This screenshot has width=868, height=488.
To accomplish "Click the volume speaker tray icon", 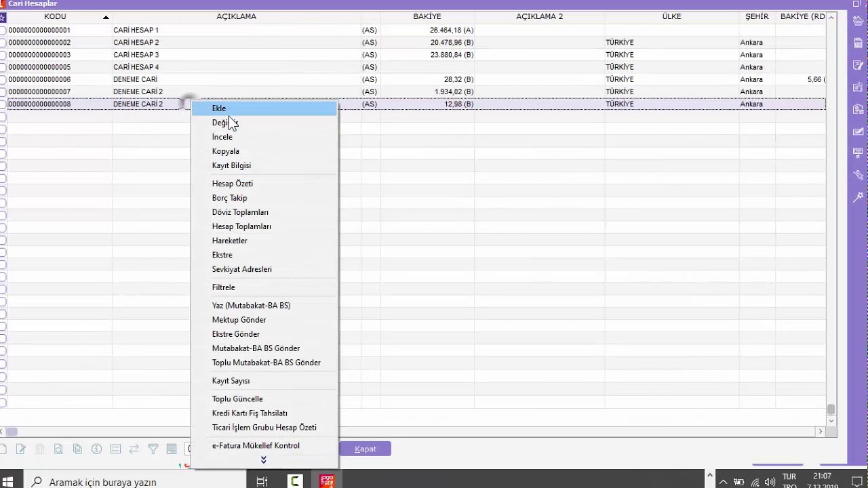I will [770, 483].
